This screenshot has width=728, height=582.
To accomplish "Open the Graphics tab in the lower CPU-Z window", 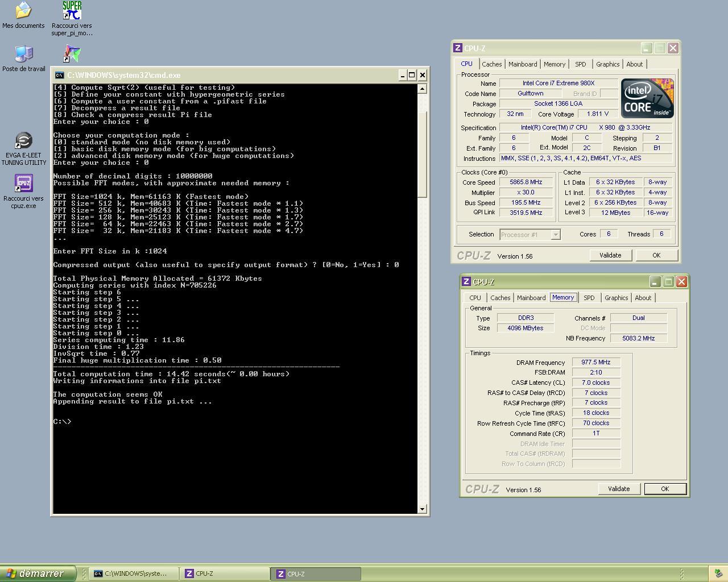I will tap(616, 298).
